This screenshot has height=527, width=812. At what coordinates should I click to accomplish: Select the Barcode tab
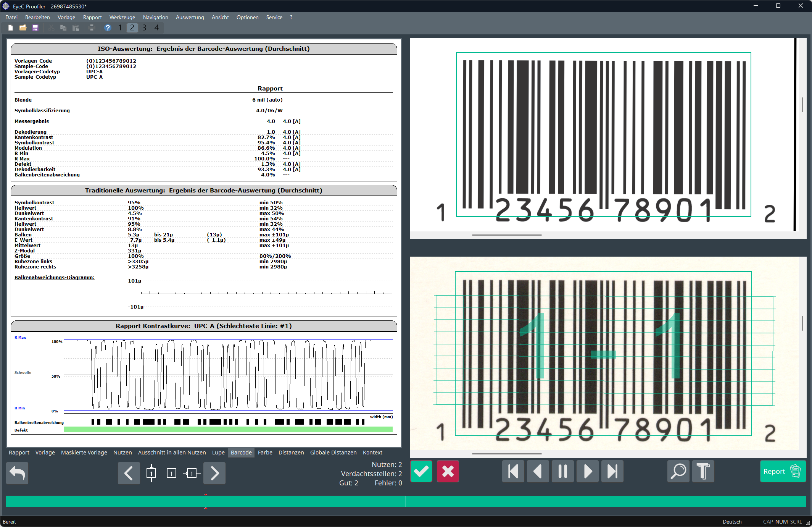pos(241,453)
